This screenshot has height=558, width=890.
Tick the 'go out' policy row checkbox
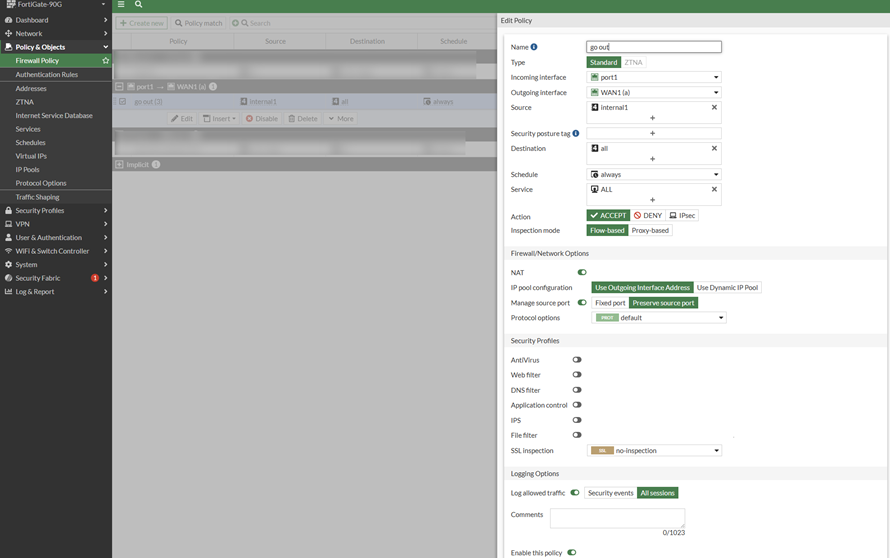(x=122, y=102)
